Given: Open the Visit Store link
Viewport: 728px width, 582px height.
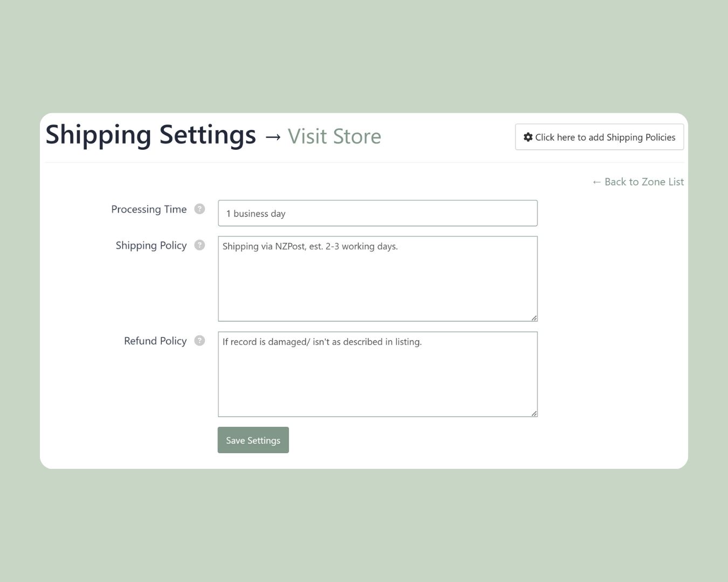Looking at the screenshot, I should [x=334, y=136].
